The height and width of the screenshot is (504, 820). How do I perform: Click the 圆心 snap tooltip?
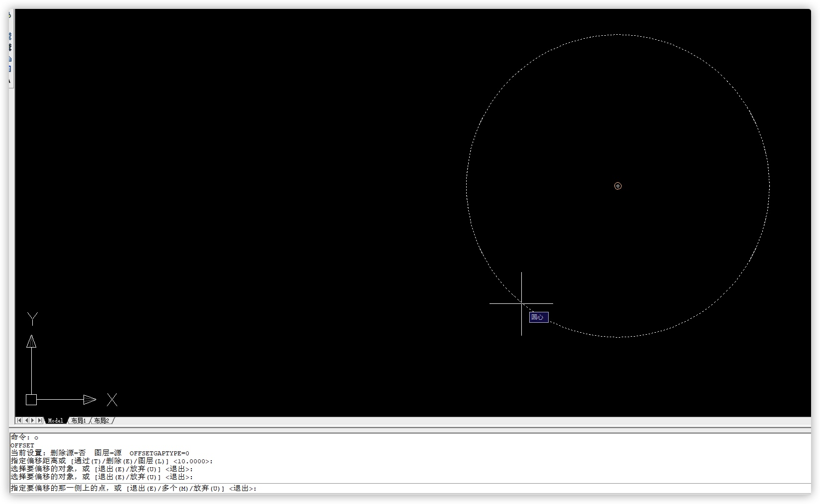pyautogui.click(x=539, y=317)
